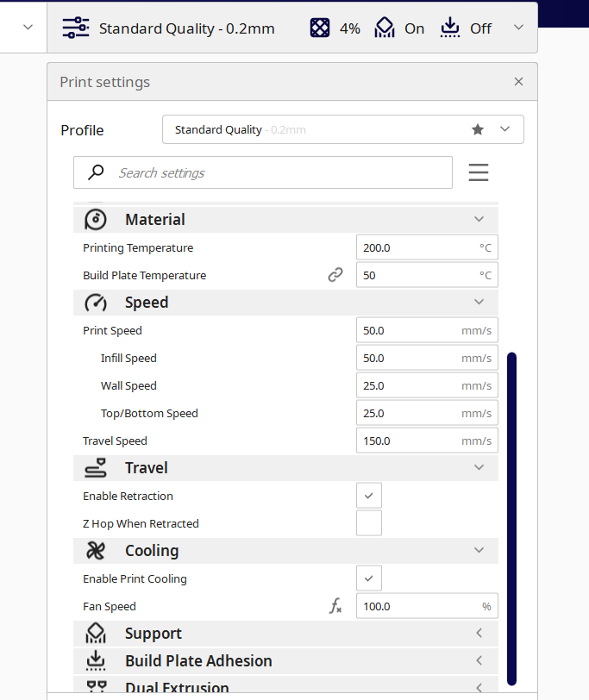Click the Z Hop When Retracted label

click(141, 523)
